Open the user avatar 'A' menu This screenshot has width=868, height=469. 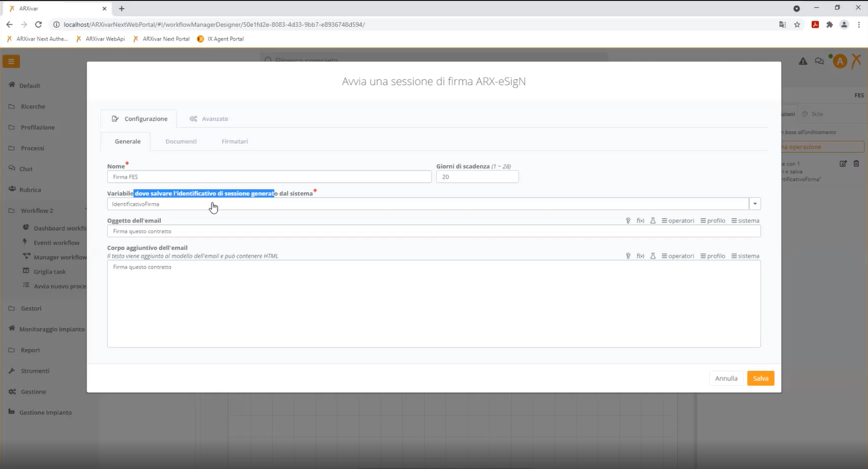[x=840, y=61]
